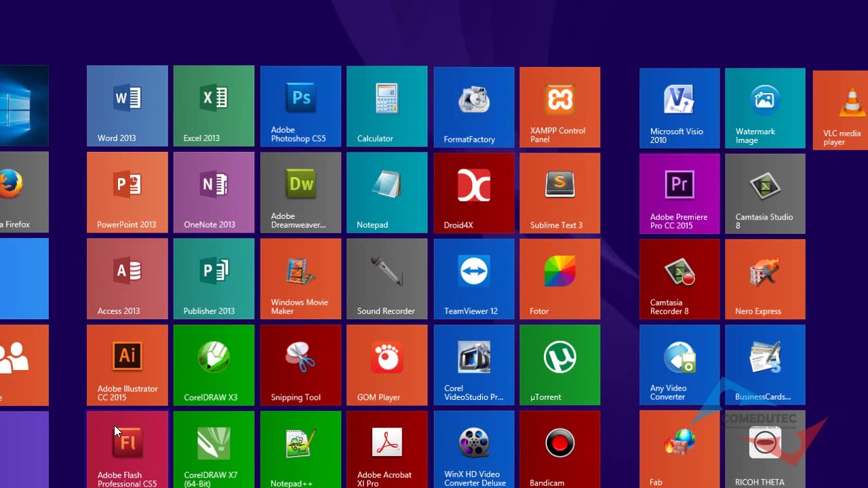Open the FormatFactory tile
This screenshot has width=868, height=488.
474,107
